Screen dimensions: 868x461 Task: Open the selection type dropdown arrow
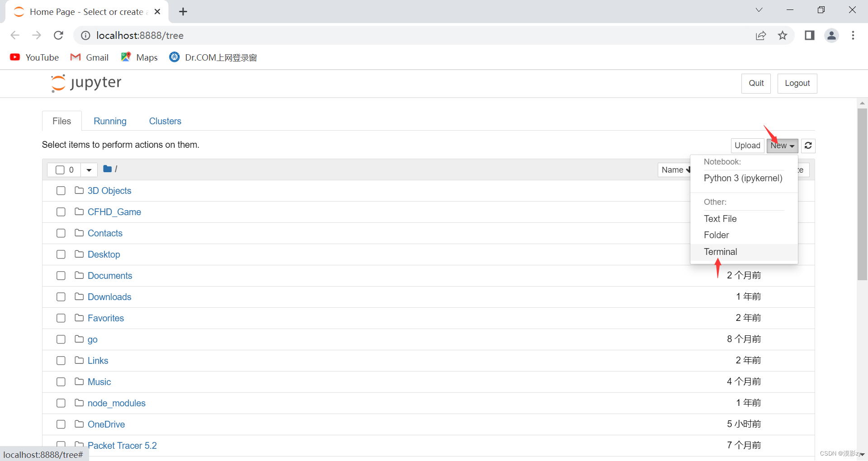(89, 170)
